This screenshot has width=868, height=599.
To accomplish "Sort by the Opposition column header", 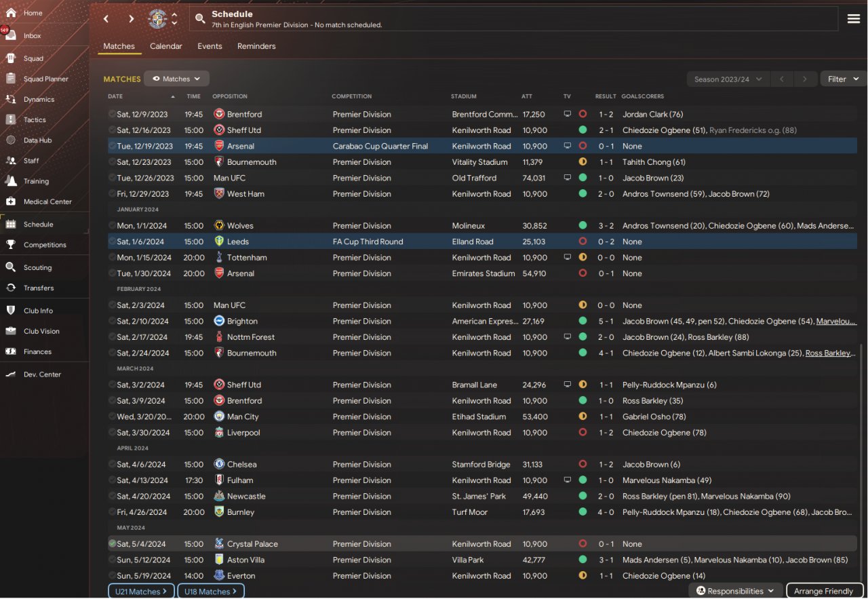I will tap(230, 96).
